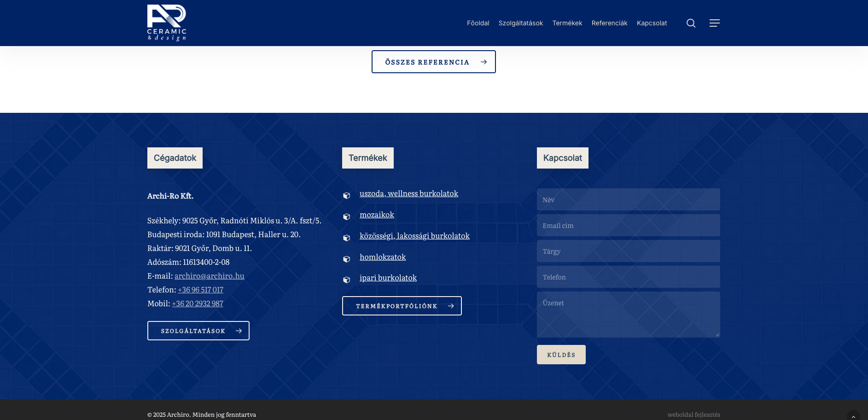Focus the Név input field
This screenshot has width=868, height=420.
pyautogui.click(x=628, y=200)
